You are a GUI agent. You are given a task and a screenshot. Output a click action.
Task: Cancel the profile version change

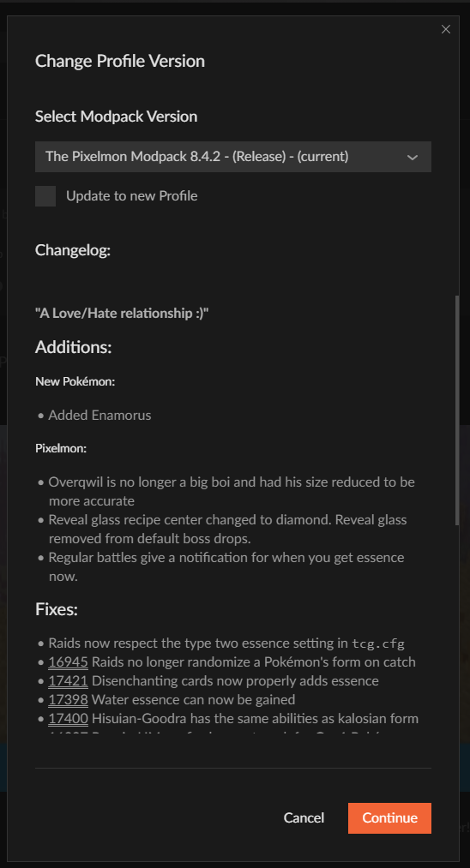[x=304, y=817]
